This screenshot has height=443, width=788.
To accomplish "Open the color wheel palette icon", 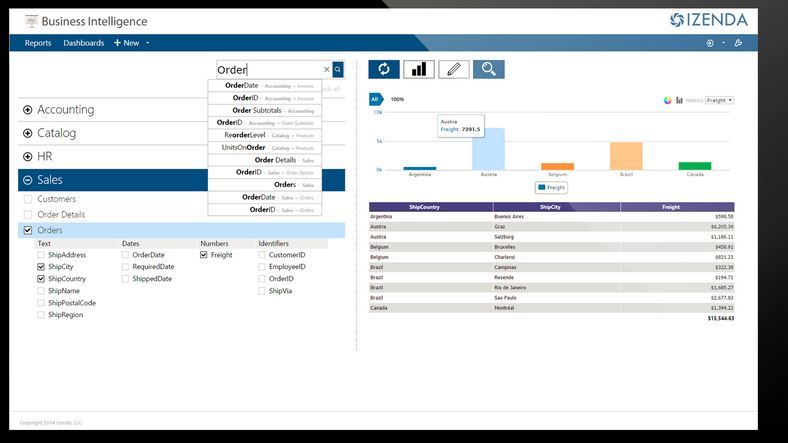I will pyautogui.click(x=668, y=100).
